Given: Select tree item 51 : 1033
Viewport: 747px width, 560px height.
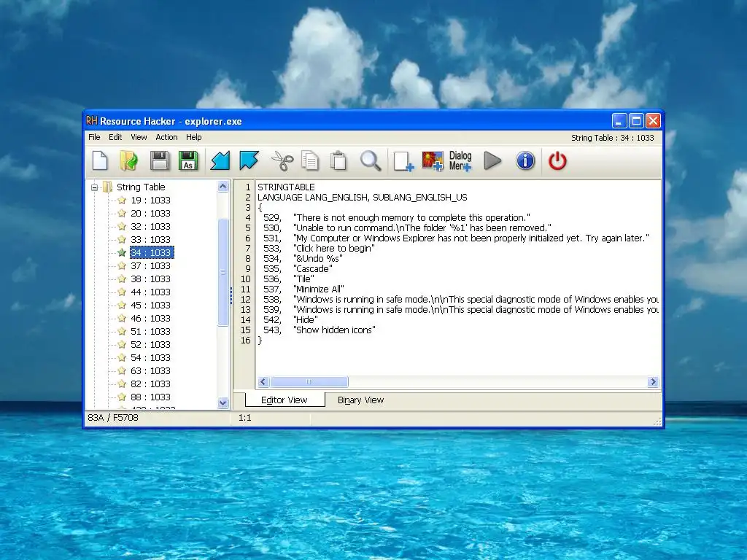Looking at the screenshot, I should point(150,331).
